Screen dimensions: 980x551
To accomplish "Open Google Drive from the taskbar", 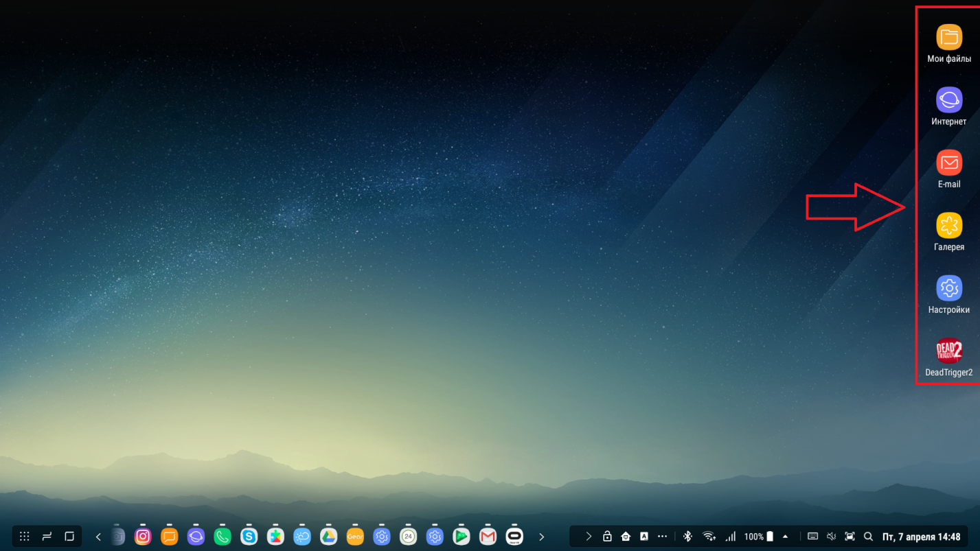I will pyautogui.click(x=328, y=537).
